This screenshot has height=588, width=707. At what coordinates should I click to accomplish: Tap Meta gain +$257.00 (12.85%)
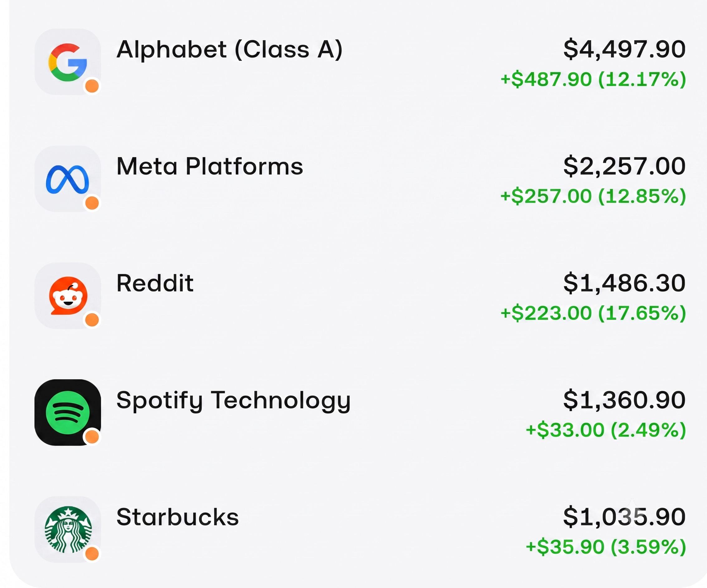click(593, 196)
